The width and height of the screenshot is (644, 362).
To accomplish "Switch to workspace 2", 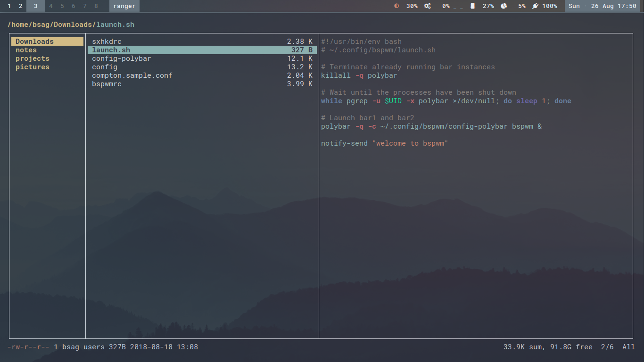I will point(20,6).
